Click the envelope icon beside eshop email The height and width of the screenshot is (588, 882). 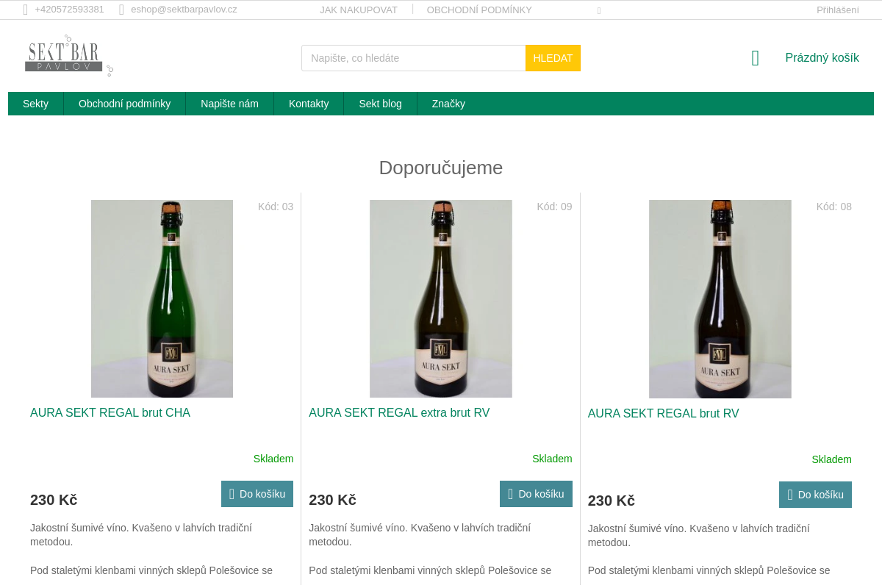coord(122,10)
